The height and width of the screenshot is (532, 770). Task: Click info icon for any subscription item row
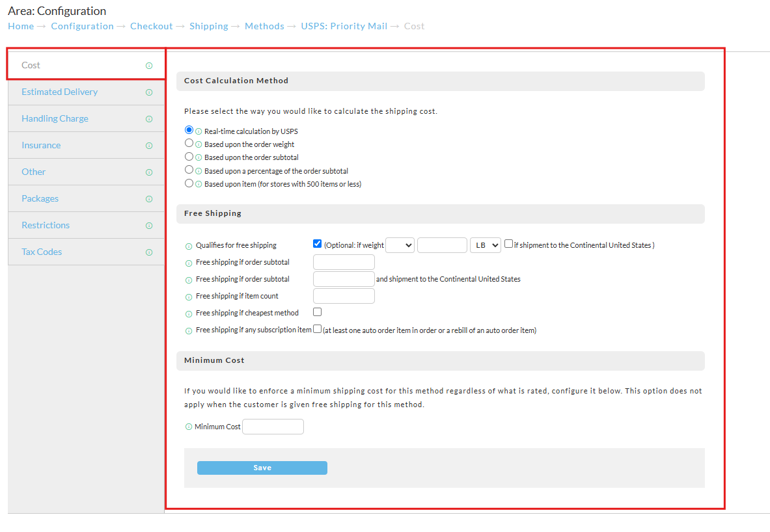tap(189, 331)
